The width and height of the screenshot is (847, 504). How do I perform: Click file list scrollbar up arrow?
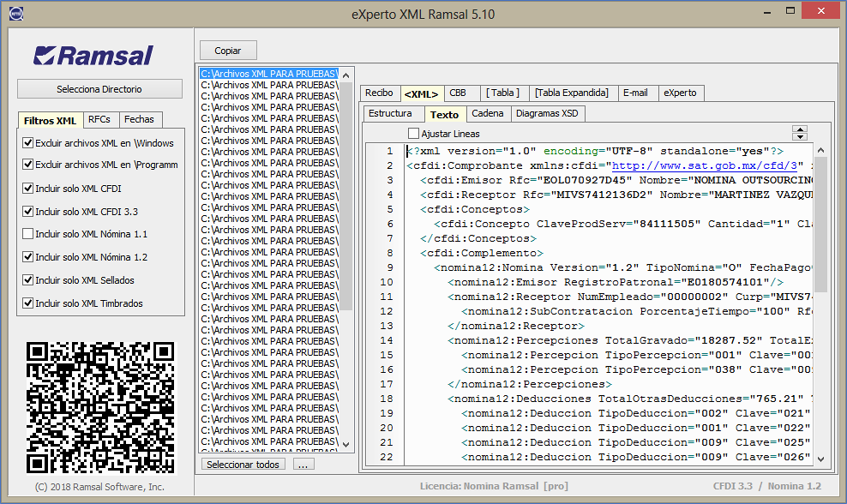[x=346, y=75]
